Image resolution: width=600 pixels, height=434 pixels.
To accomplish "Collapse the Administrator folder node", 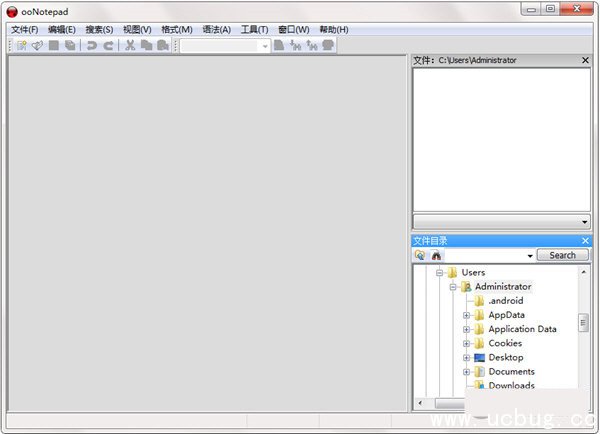I will click(452, 287).
